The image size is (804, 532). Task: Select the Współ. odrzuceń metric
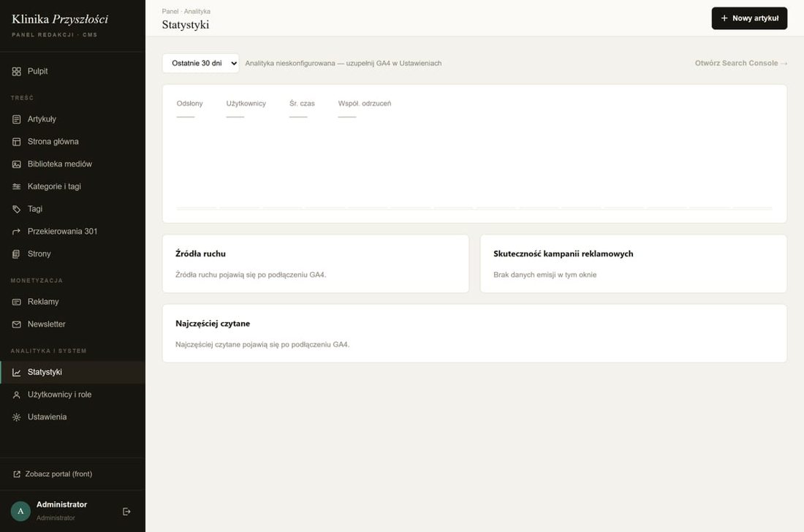(x=365, y=107)
